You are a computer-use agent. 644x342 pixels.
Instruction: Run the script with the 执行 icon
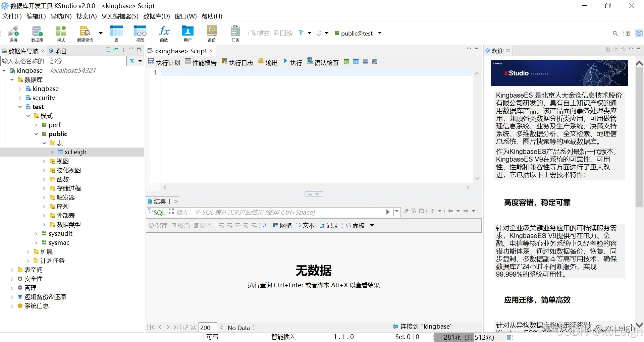click(293, 62)
